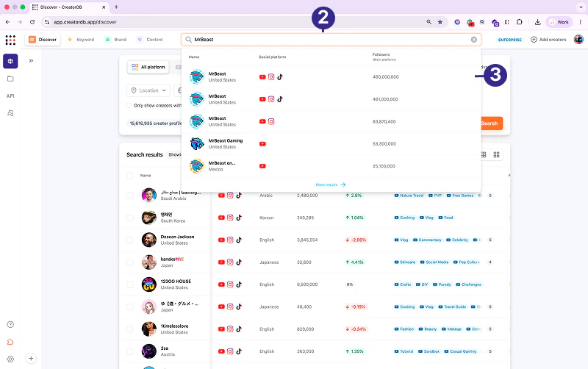Select MrBeast result with 460,000,000 followers
The width and height of the screenshot is (588, 369).
click(x=331, y=77)
